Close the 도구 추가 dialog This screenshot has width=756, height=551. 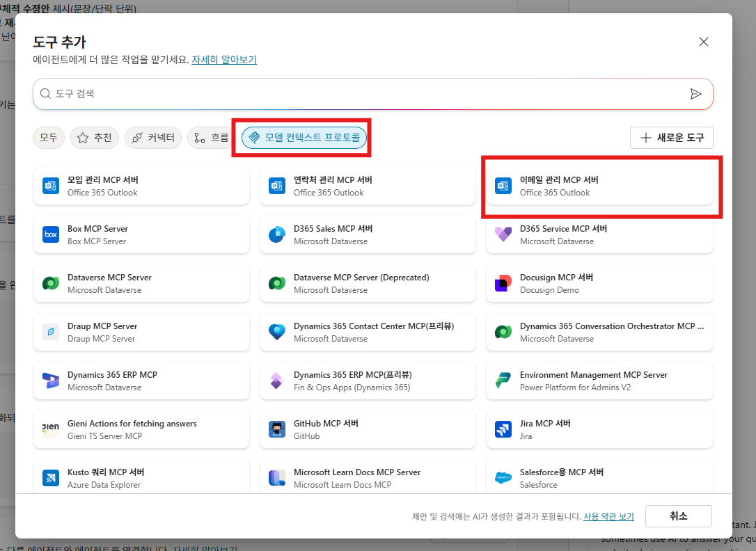[704, 42]
